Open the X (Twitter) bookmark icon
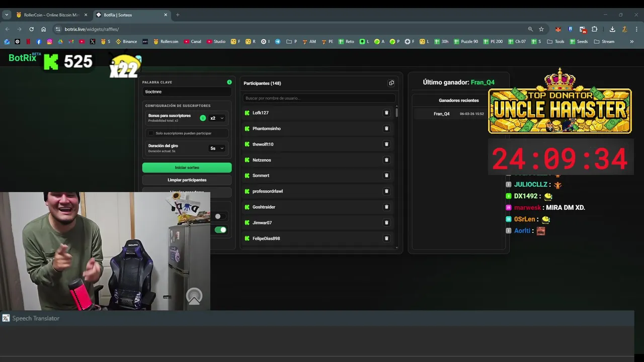This screenshot has height=362, width=644. (93, 42)
